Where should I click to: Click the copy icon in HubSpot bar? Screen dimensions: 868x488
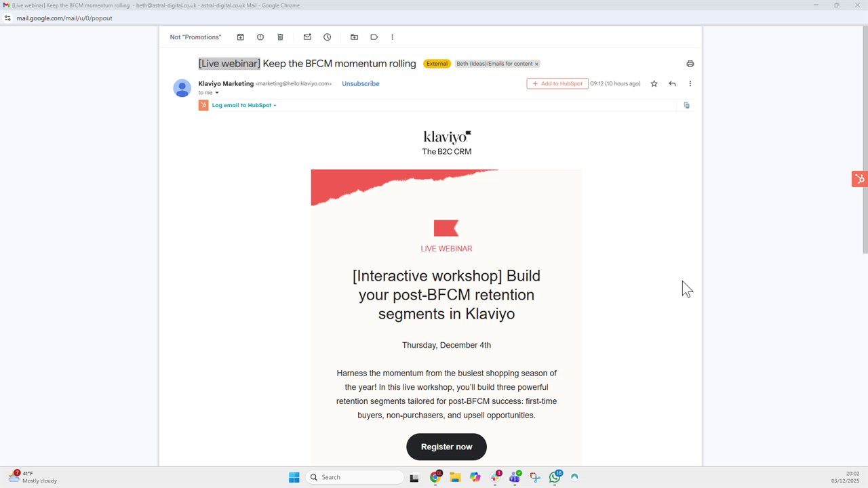687,105
